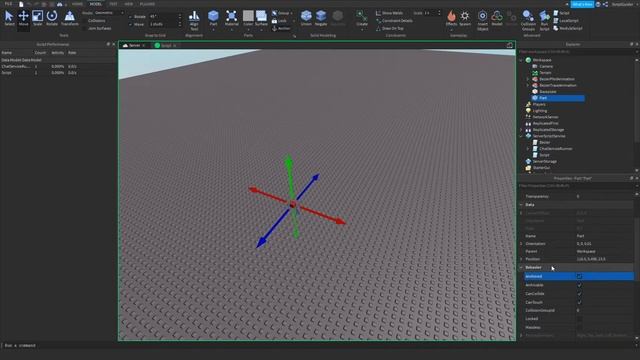
Task: Activate the Rotate tool
Action: tap(52, 18)
